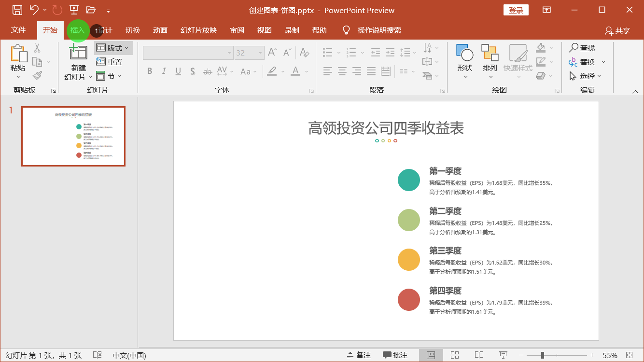Switch to Slide Sorter view in status bar
The width and height of the screenshot is (644, 362).
coord(454,355)
